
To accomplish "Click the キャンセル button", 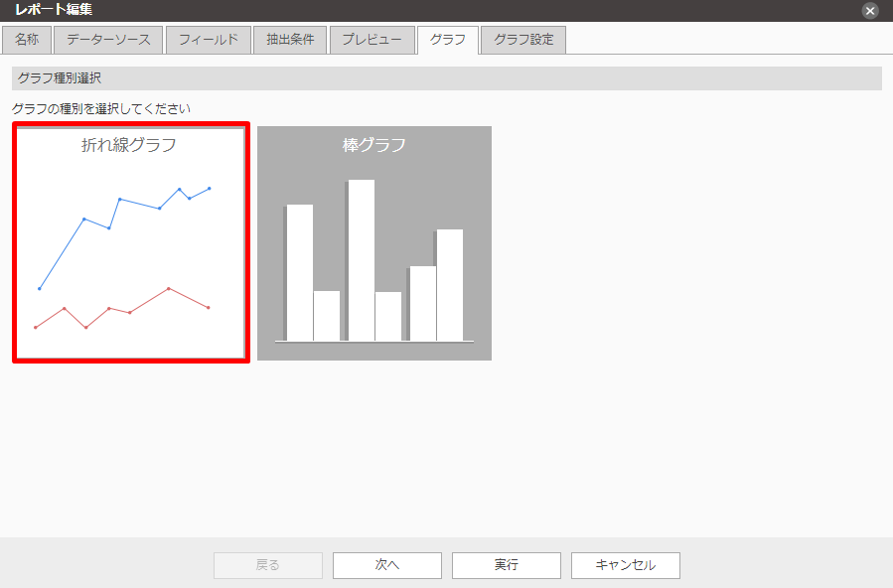I will (626, 565).
